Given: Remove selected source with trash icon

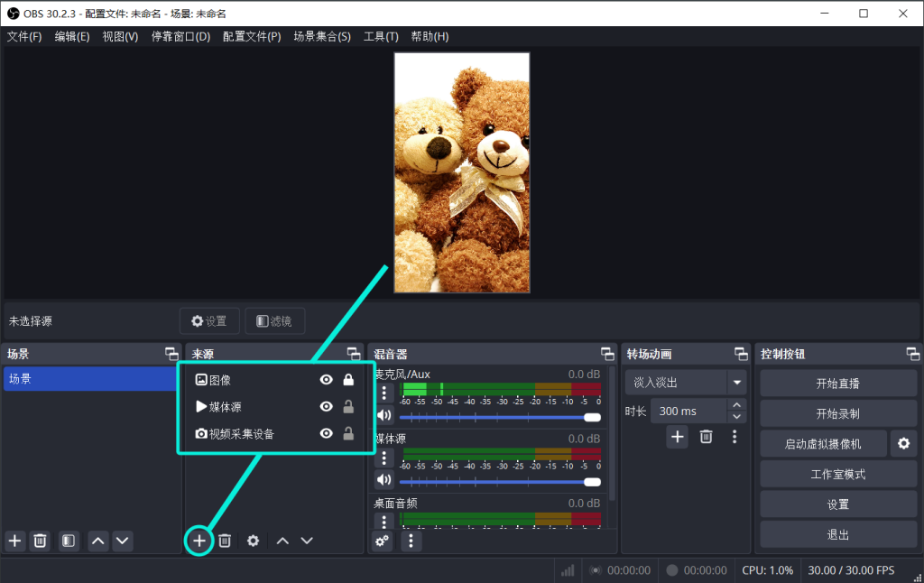Looking at the screenshot, I should (x=225, y=541).
